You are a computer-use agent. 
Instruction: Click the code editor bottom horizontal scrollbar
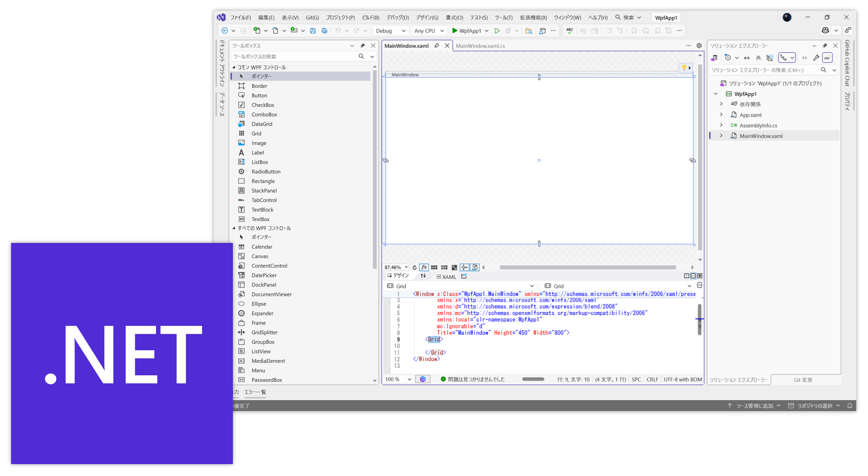pyautogui.click(x=533, y=379)
